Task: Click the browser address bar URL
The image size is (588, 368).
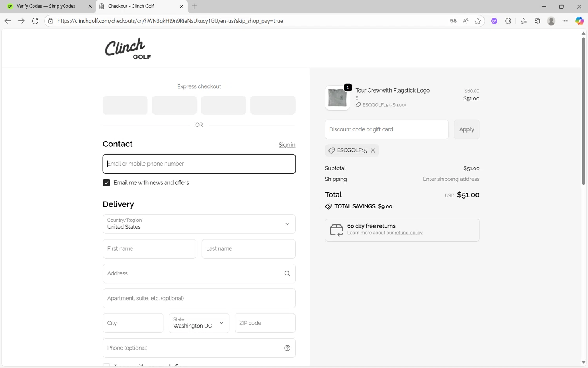Action: point(170,21)
